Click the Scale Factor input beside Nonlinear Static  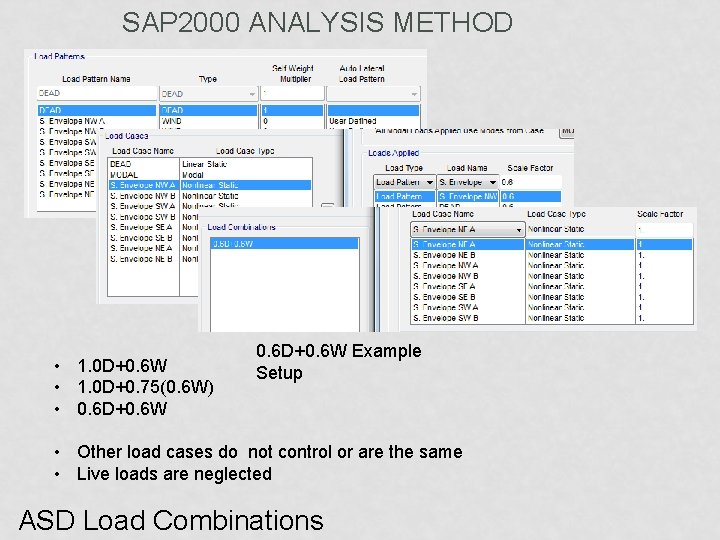pos(664,229)
